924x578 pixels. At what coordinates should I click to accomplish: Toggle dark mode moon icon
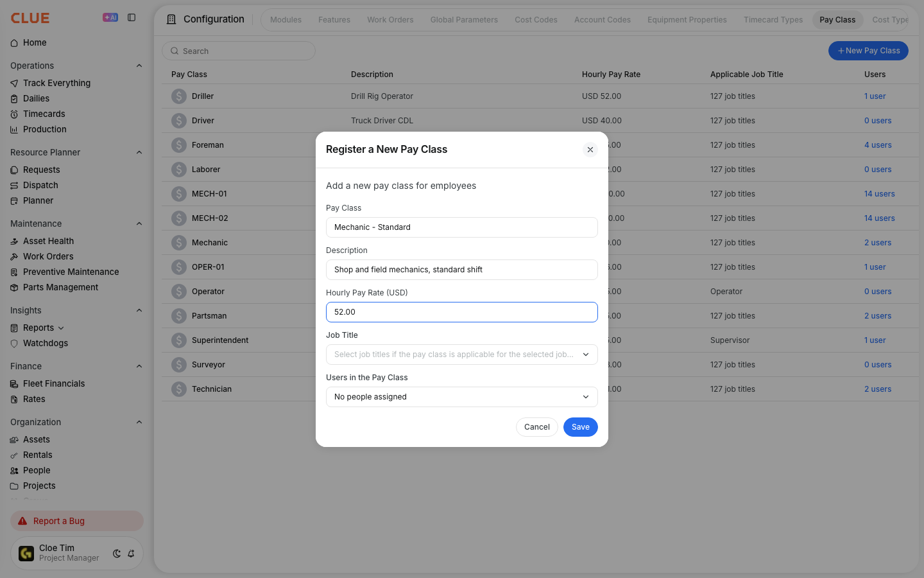coord(117,554)
